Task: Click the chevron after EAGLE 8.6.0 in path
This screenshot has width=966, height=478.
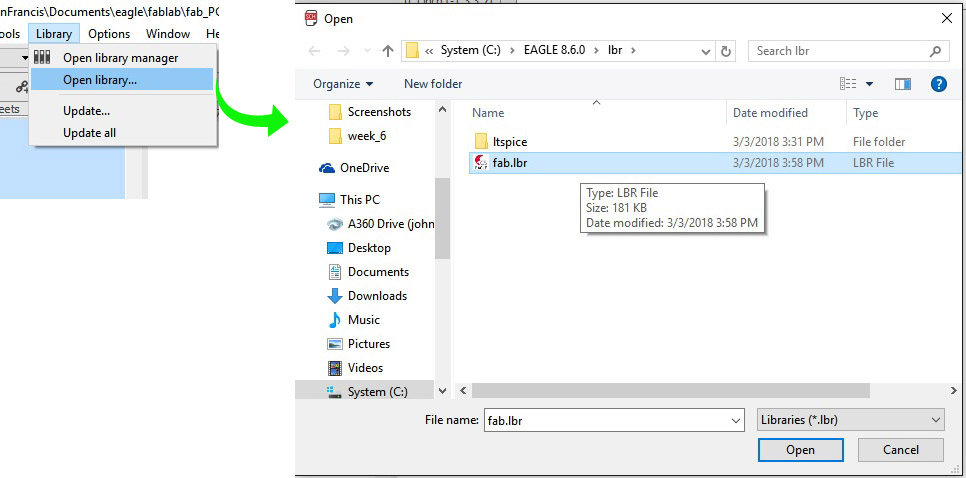Action: pyautogui.click(x=596, y=51)
